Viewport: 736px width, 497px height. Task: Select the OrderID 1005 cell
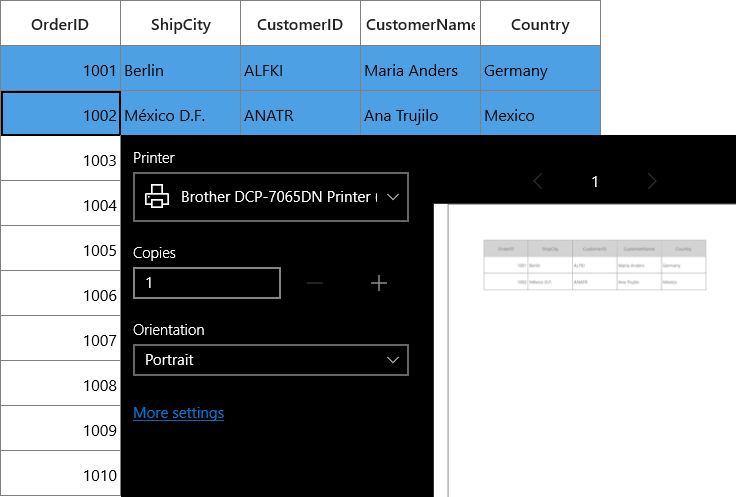tap(60, 248)
